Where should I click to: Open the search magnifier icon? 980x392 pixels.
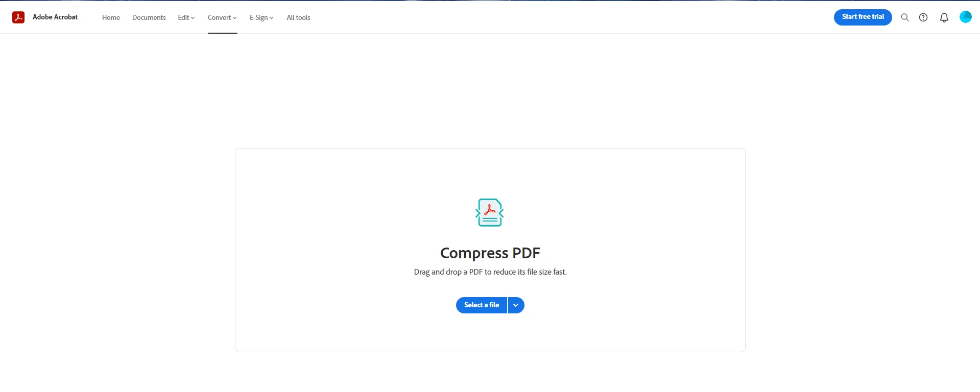(905, 17)
